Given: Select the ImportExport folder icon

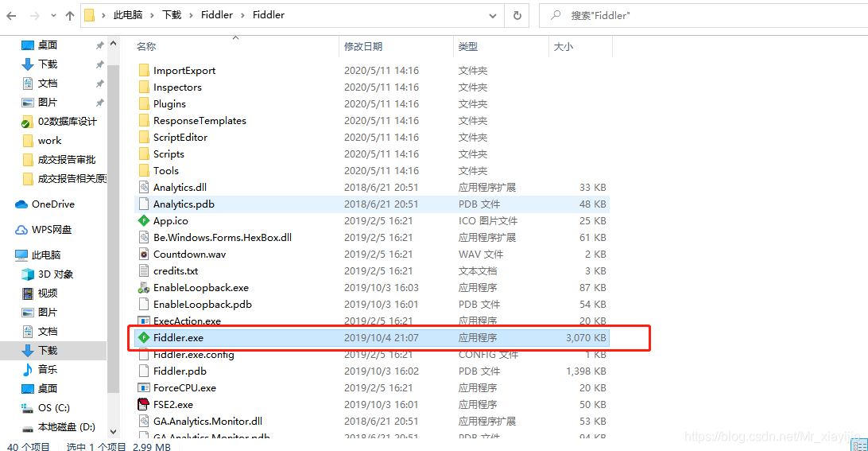Looking at the screenshot, I should [144, 70].
